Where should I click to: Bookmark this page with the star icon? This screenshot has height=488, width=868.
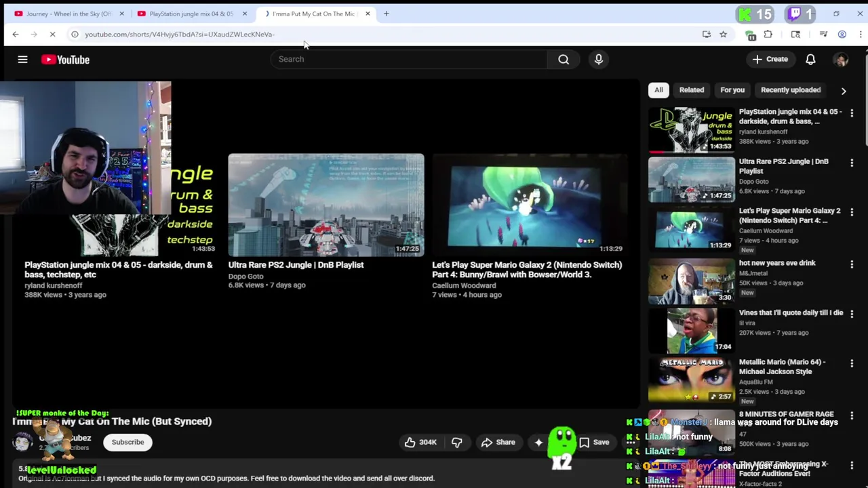coord(723,34)
